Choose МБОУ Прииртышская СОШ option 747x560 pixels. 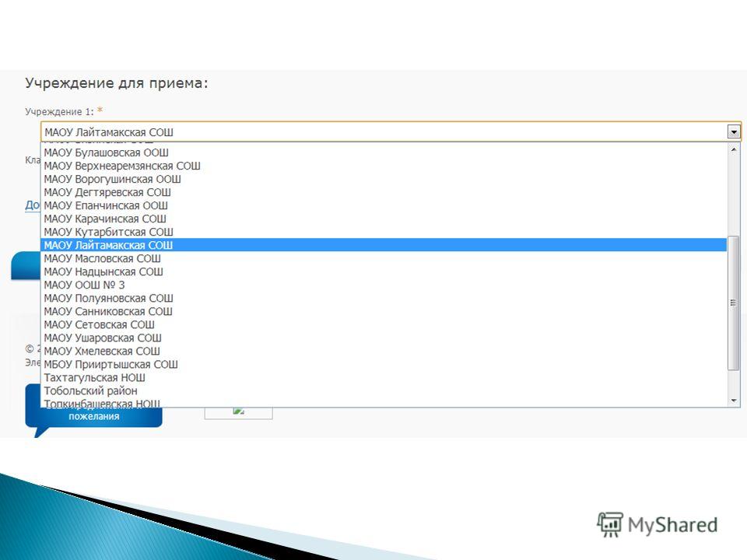point(384,365)
